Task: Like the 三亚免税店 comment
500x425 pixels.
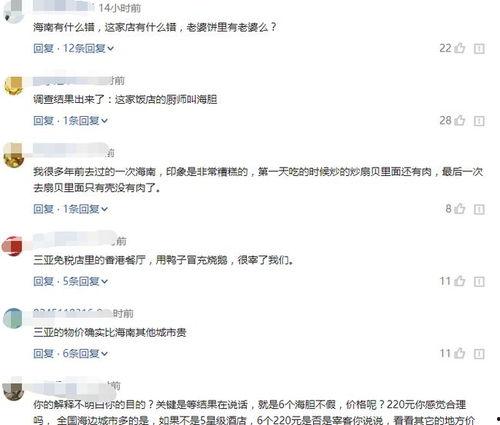Action: pyautogui.click(x=460, y=281)
